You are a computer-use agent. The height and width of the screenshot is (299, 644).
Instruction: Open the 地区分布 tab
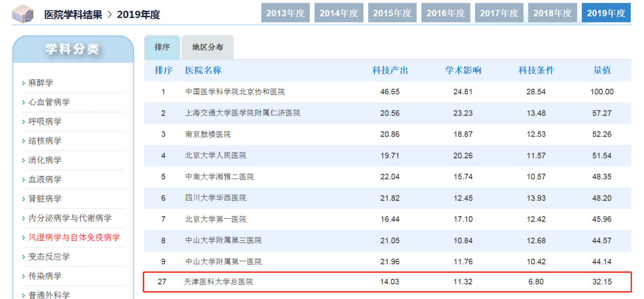coord(208,47)
